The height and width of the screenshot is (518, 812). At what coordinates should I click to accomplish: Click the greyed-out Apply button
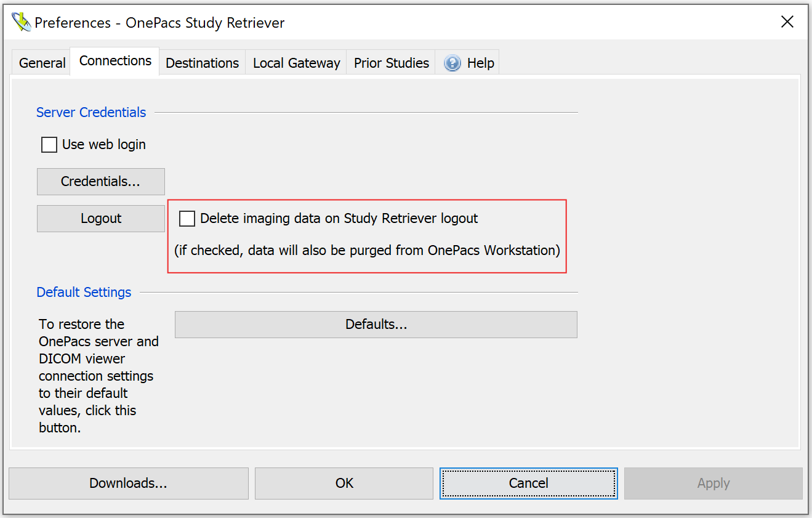tap(714, 484)
